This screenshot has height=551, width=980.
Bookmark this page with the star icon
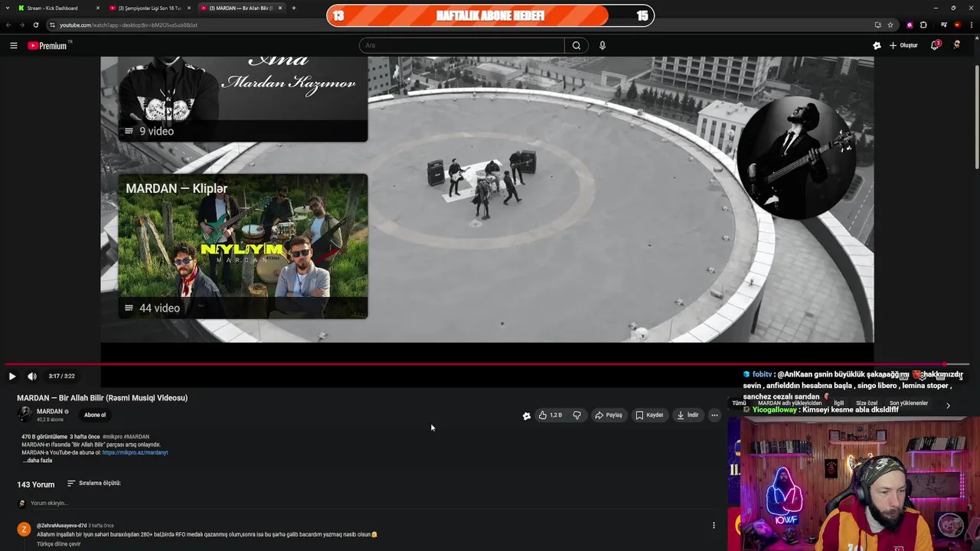[890, 24]
